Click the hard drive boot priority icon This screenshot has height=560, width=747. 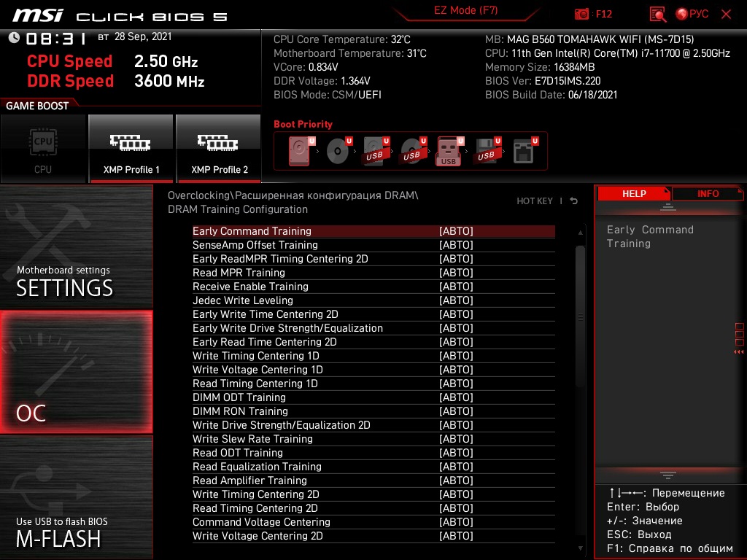(301, 151)
